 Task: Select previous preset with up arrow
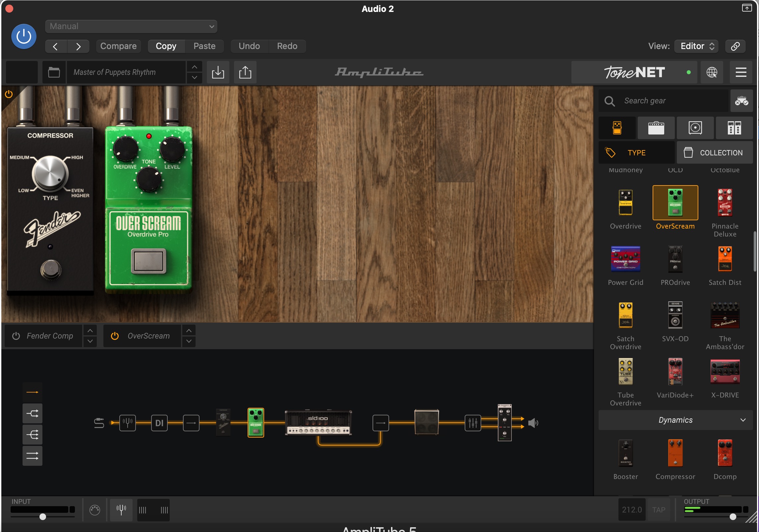coord(195,67)
